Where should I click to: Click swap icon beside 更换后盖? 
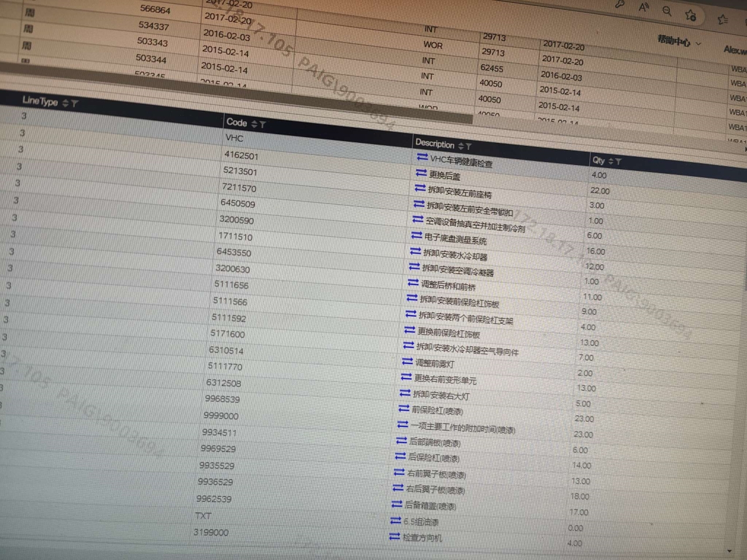tap(421, 173)
